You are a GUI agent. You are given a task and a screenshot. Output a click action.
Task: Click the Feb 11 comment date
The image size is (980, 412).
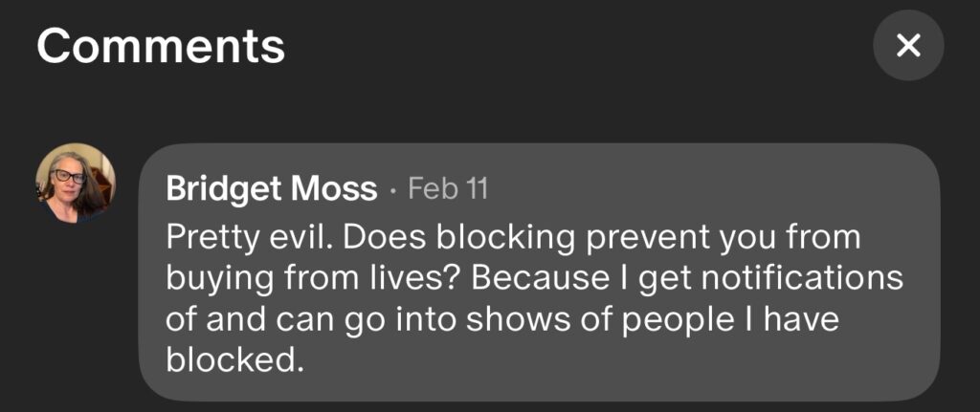coord(448,188)
